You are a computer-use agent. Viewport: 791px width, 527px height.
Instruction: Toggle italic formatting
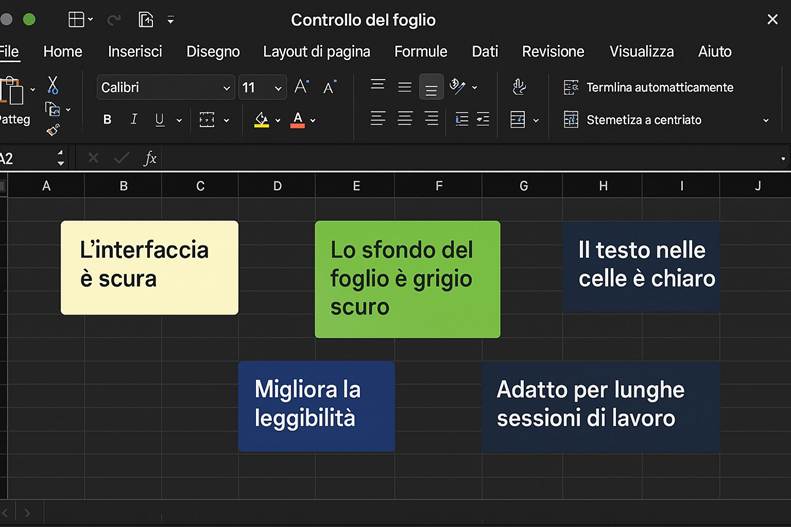pyautogui.click(x=134, y=120)
